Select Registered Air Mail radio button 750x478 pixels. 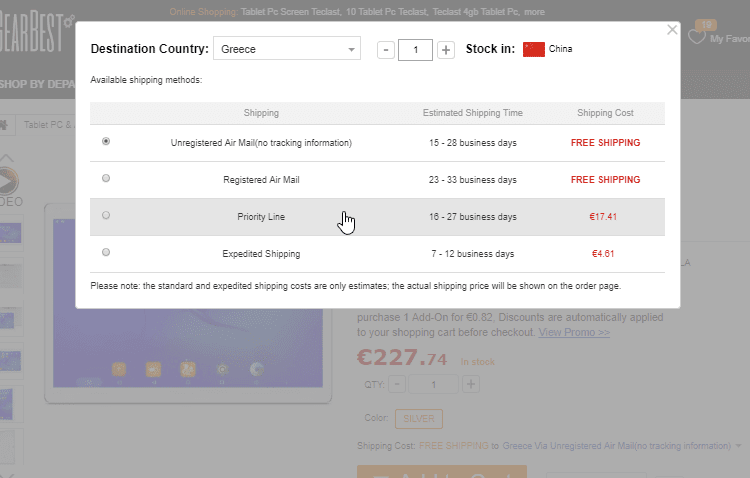(x=106, y=179)
